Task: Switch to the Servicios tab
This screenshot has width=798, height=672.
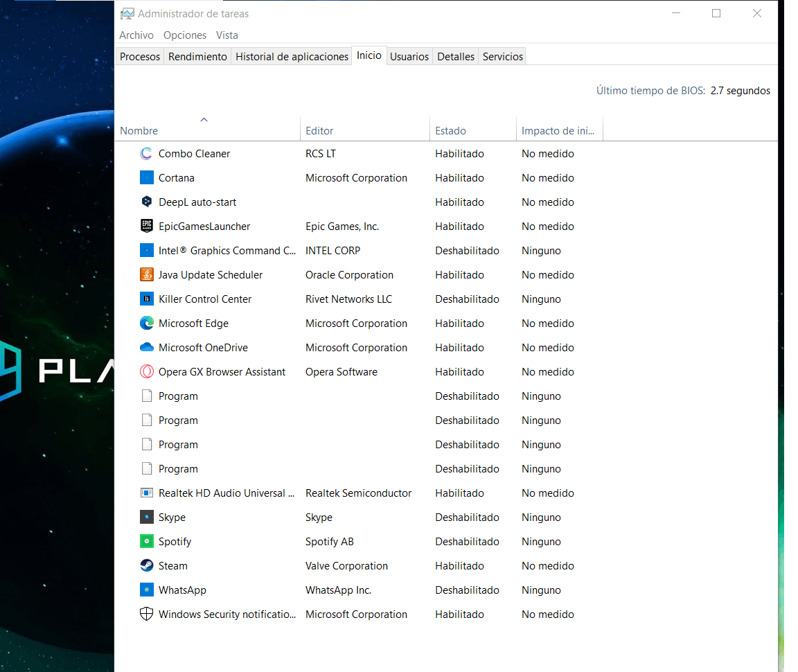Action: pos(503,57)
